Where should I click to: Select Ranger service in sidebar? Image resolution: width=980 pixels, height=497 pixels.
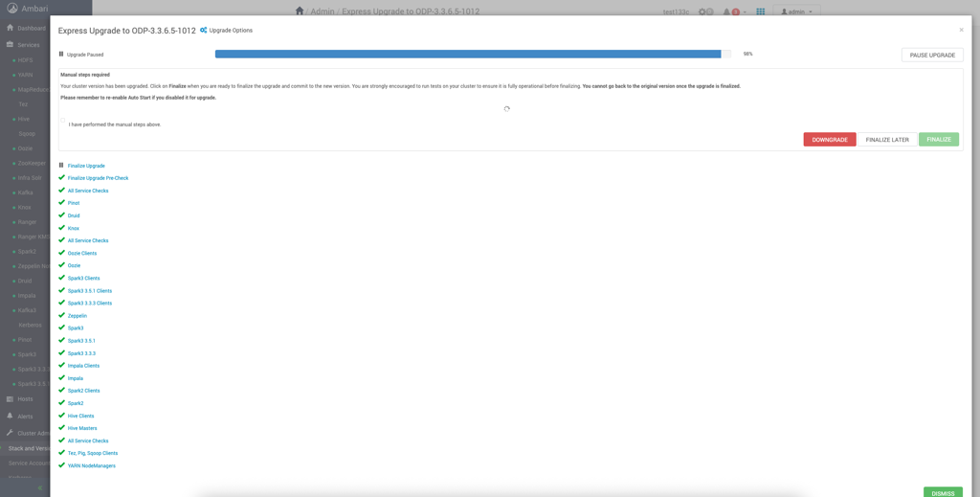point(27,222)
